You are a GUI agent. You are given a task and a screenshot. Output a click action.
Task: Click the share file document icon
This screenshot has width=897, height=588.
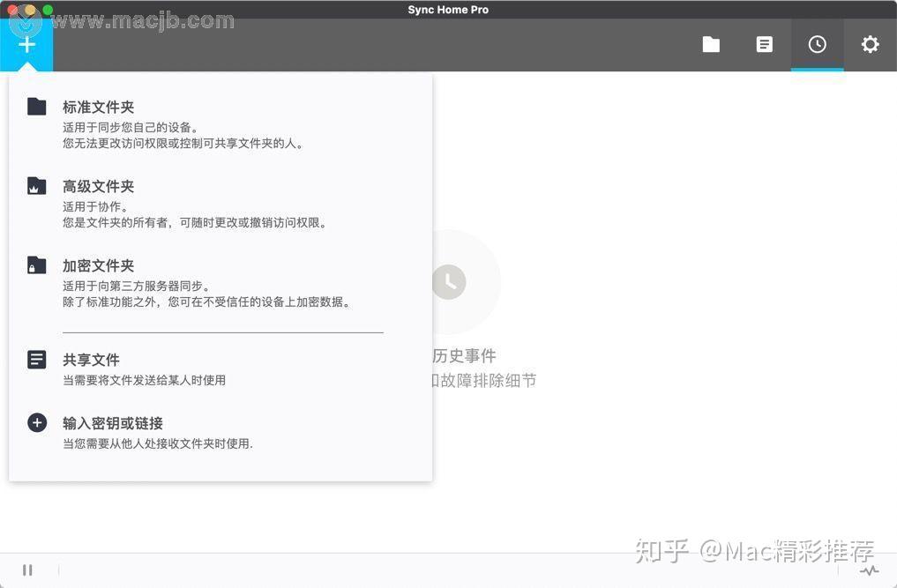36,359
